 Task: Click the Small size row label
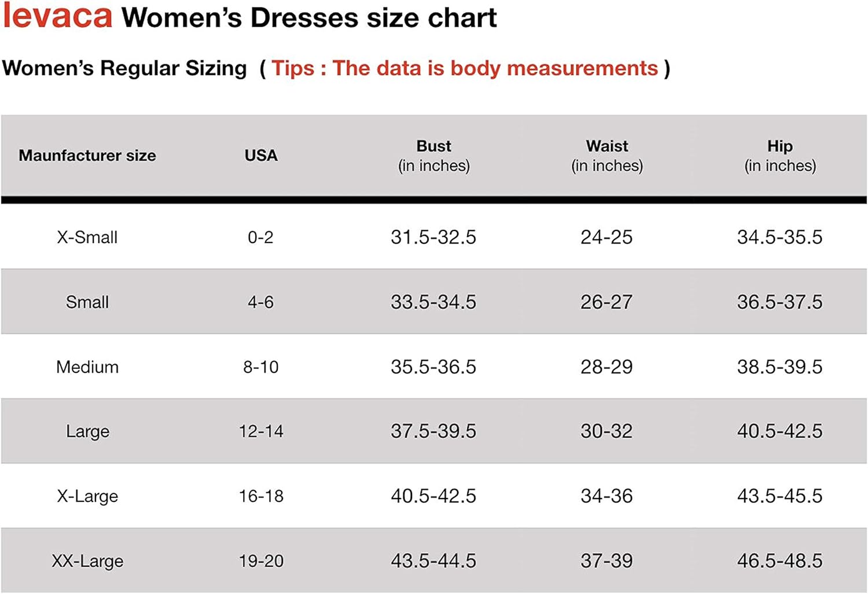tap(87, 302)
